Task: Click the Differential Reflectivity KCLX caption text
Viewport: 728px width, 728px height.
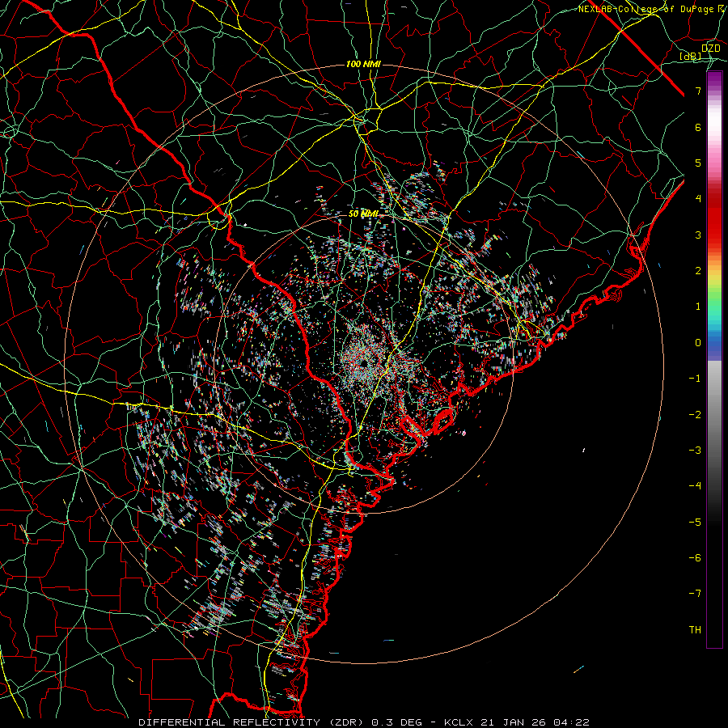Action: pos(364,722)
